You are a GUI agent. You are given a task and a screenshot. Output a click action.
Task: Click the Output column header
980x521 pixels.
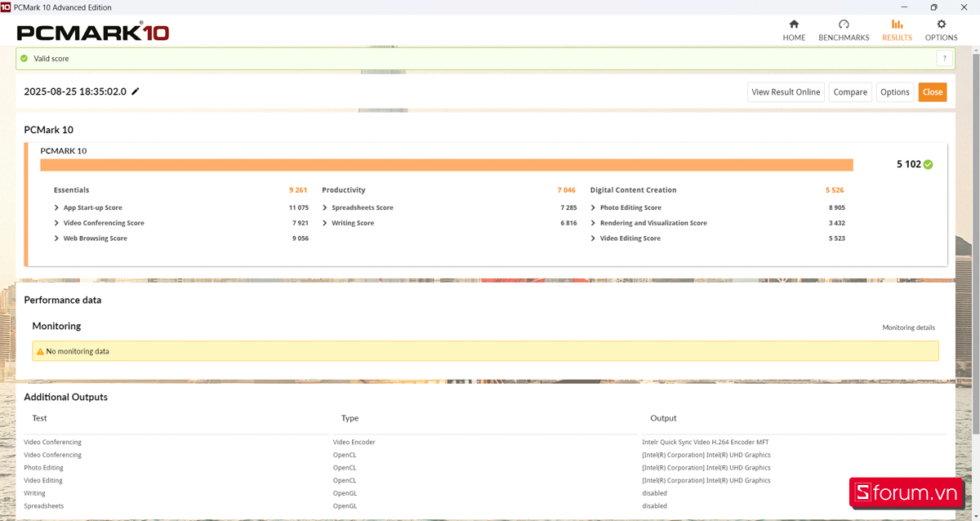[663, 418]
